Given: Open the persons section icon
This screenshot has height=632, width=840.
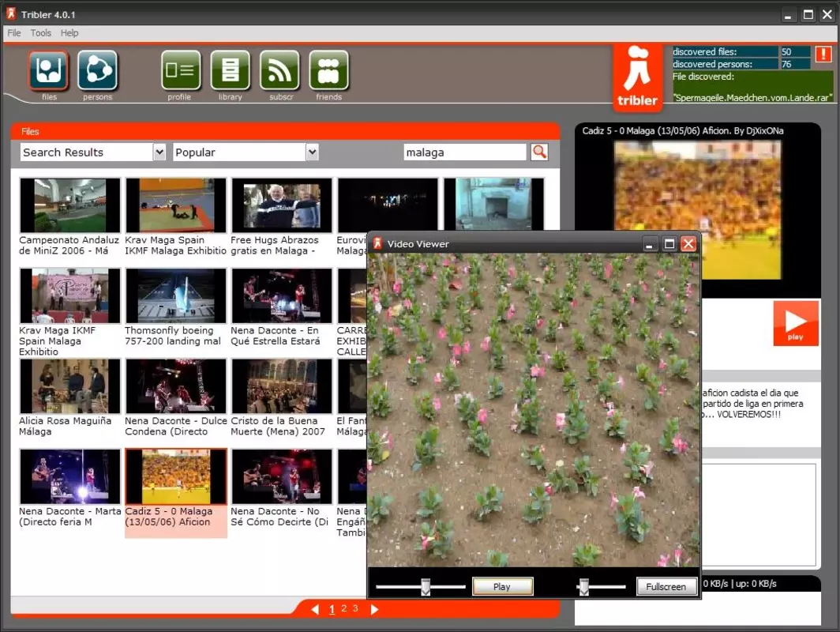Looking at the screenshot, I should point(98,70).
